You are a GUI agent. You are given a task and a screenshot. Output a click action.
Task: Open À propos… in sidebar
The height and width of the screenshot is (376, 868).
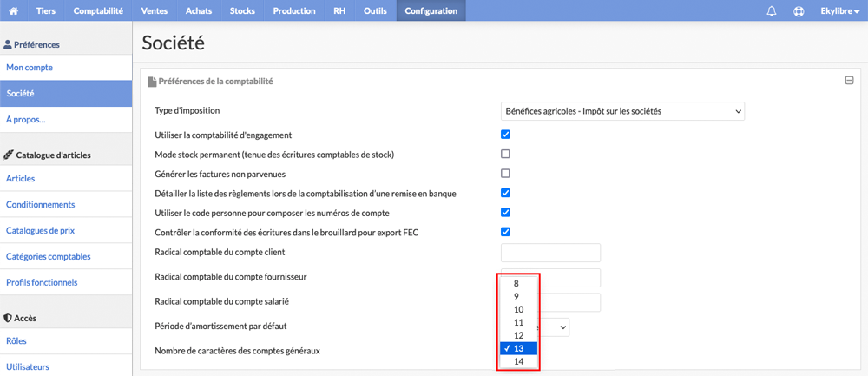click(66, 120)
